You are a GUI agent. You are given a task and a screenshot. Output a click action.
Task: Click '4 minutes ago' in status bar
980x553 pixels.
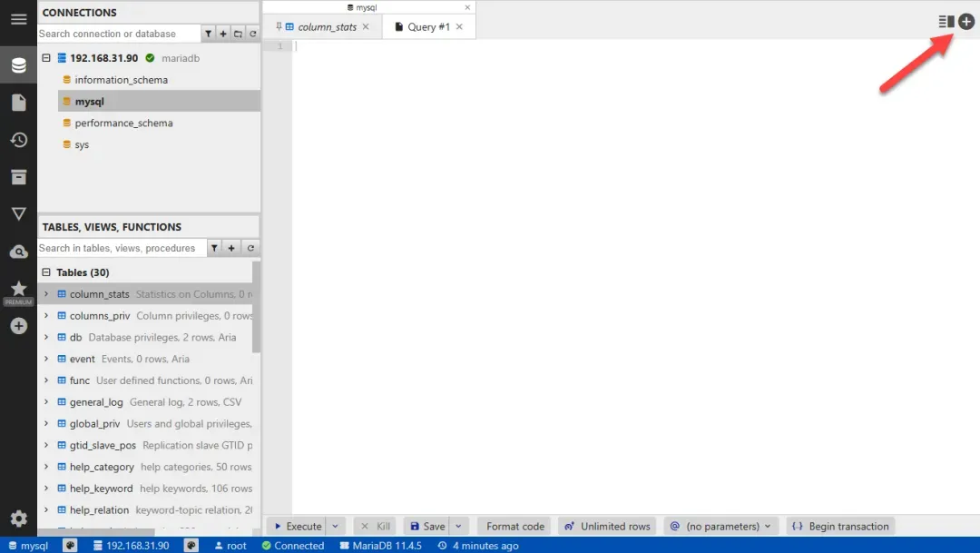point(478,546)
